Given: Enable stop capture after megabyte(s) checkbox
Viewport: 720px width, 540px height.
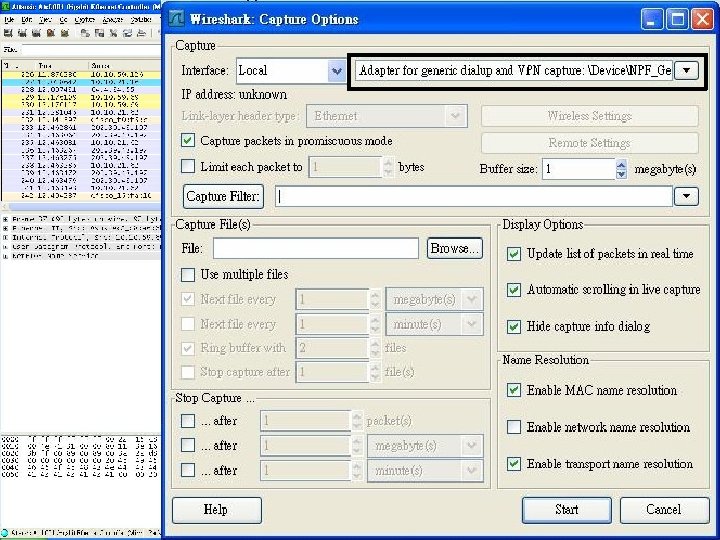Looking at the screenshot, I should (x=188, y=445).
